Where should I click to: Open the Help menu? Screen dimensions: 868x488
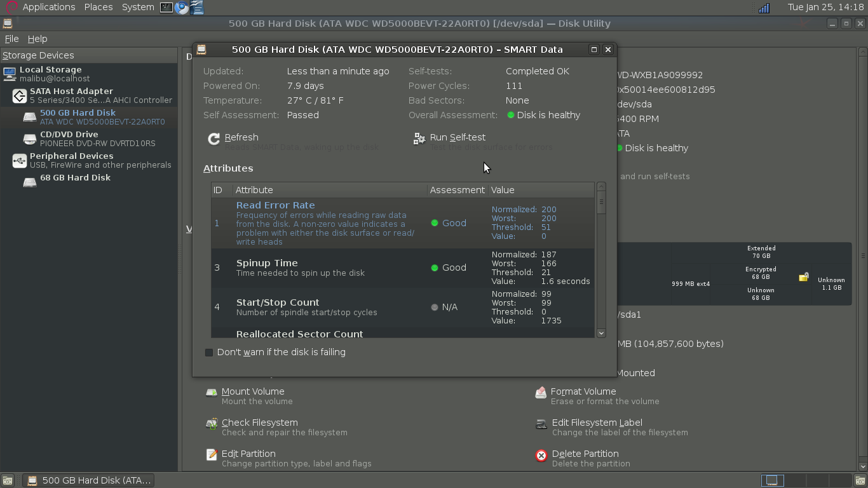tap(37, 39)
